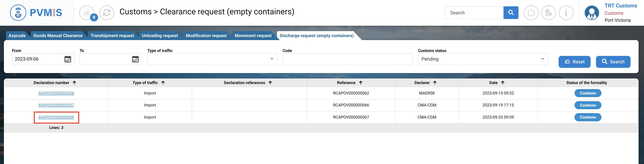Click the Code input field

pyautogui.click(x=347, y=59)
